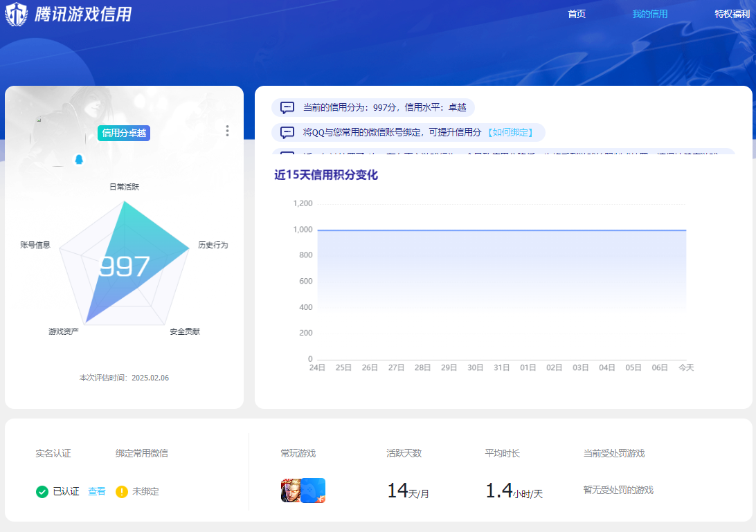Click 本次评估时间: 2025.02.06 text
Image resolution: width=756 pixels, height=532 pixels.
coord(124,378)
